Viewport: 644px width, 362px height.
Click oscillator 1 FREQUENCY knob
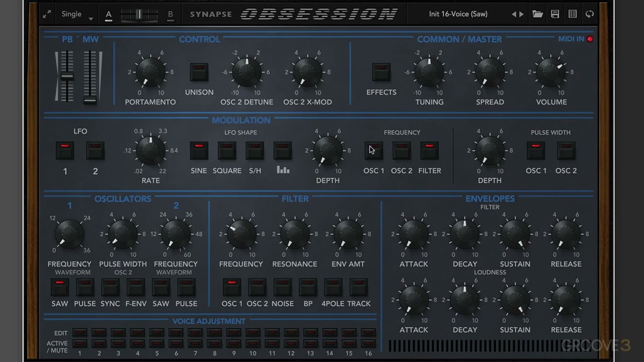(x=69, y=234)
